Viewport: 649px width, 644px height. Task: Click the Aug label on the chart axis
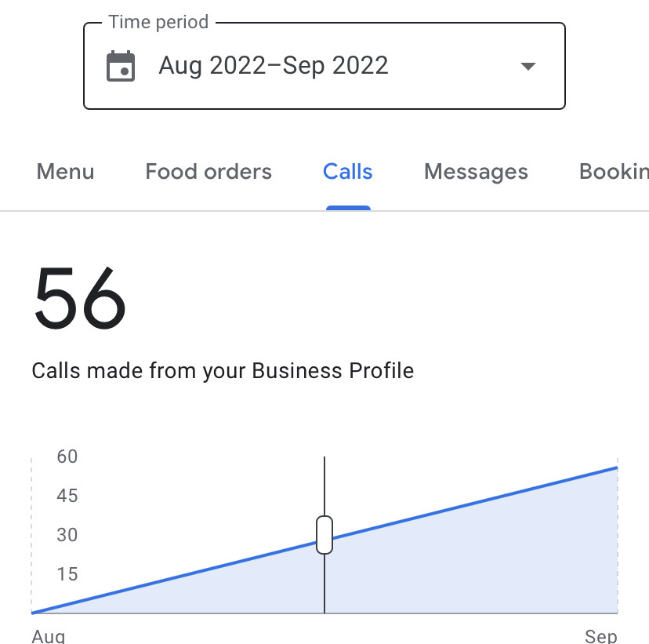pos(49,636)
